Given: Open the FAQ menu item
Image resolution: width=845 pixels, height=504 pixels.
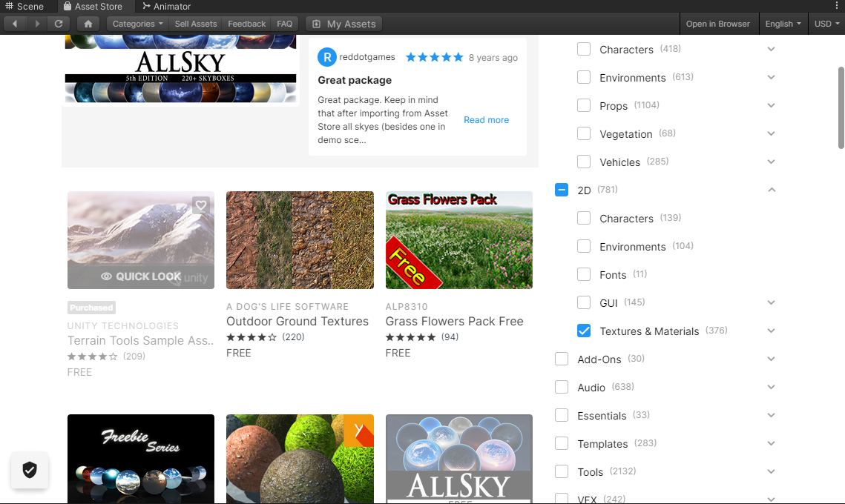Looking at the screenshot, I should [285, 24].
